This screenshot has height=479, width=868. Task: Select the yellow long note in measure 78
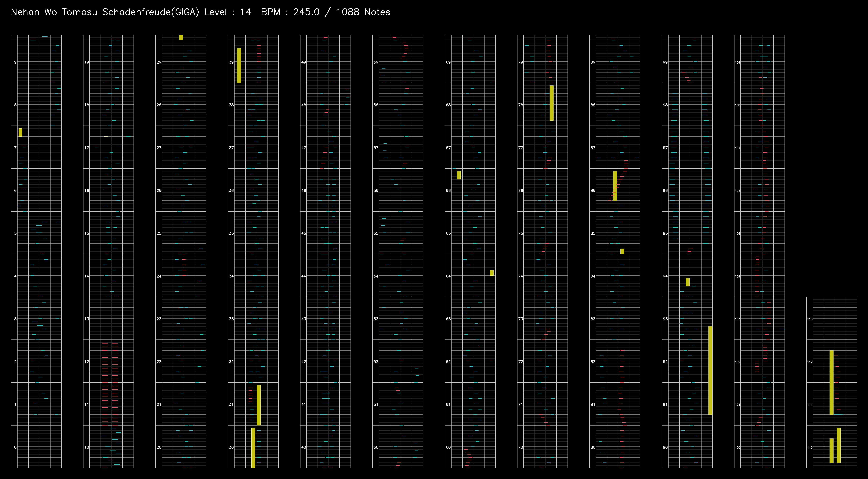552,103
